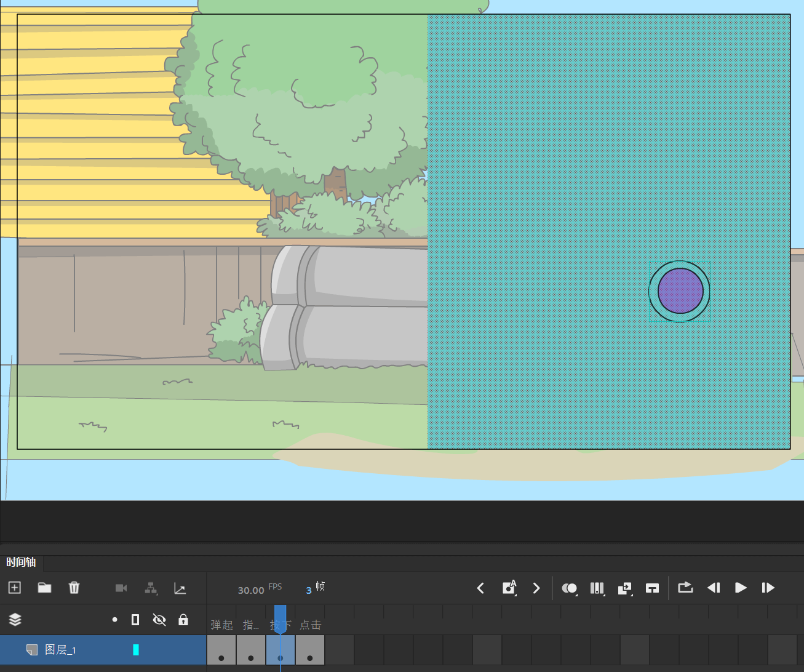804x672 pixels.
Task: Toggle highlight for all layers (dot icon)
Action: click(x=114, y=620)
